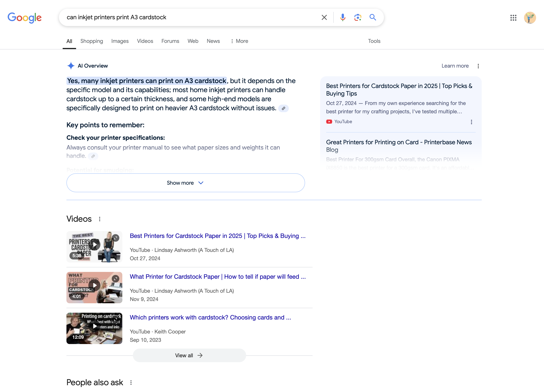This screenshot has width=544, height=392.
Task: Open source link chip after 'handle.'
Action: pyautogui.click(x=93, y=156)
